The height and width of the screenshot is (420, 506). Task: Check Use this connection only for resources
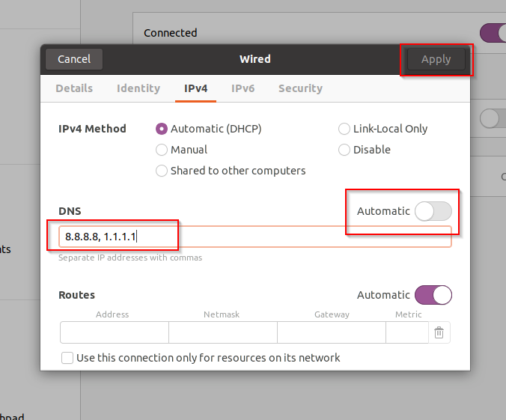point(68,358)
